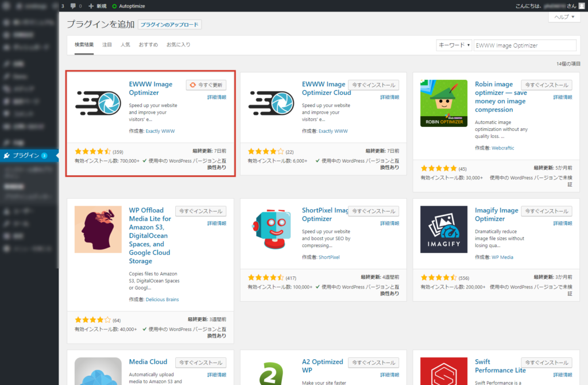Click the plugin icon in the sidebar menu
This screenshot has width=588, height=385.
coord(7,155)
